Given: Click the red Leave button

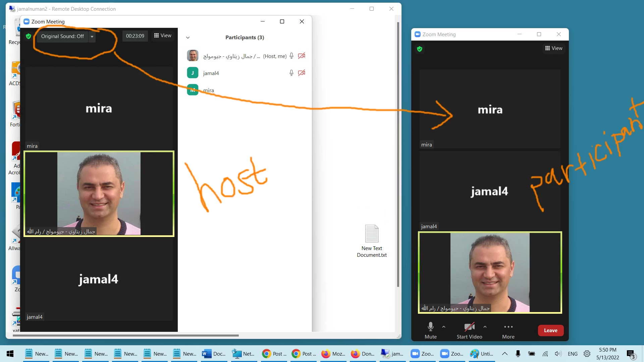Looking at the screenshot, I should tap(550, 330).
